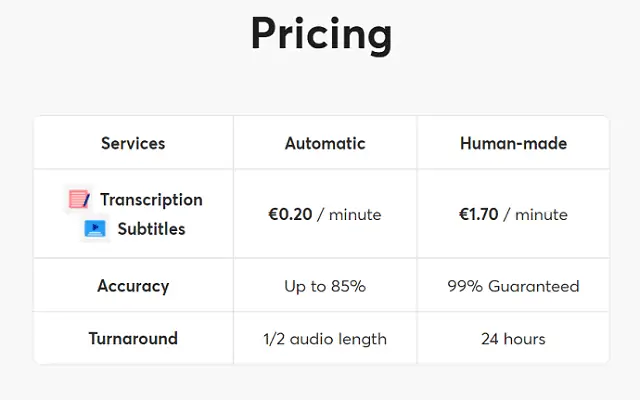
Task: Click the word minute under Human-made
Action: point(541,215)
